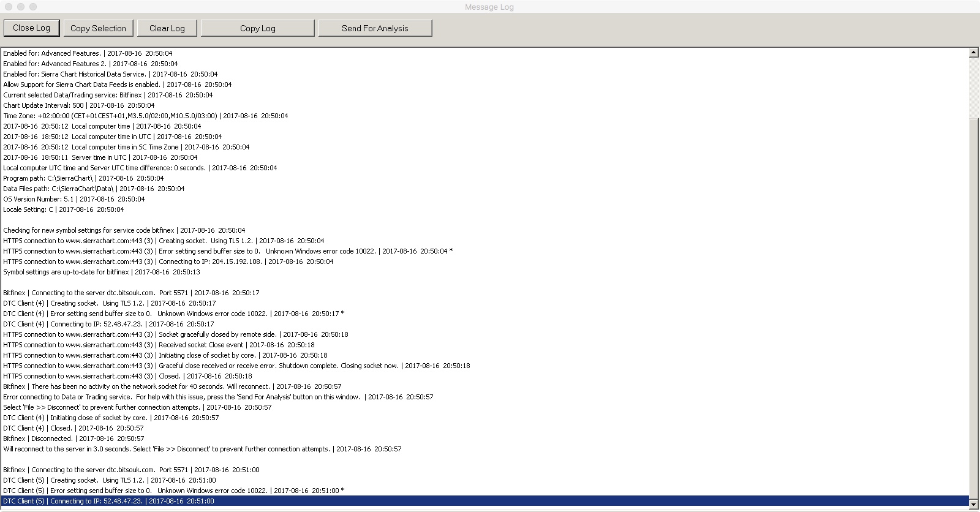Screen dimensions: 980x512
Task: Click the Close Log button
Action: [x=31, y=28]
